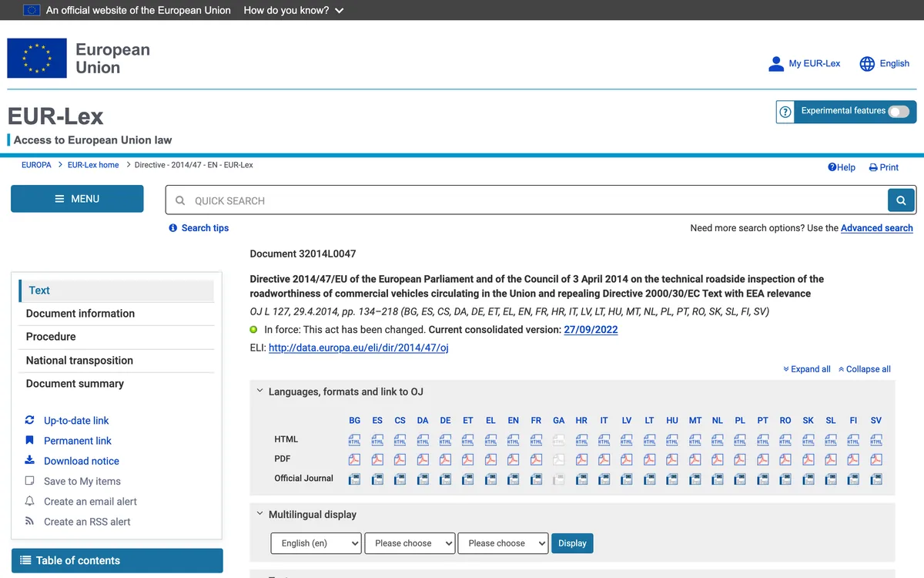Click the Help link
The height and width of the screenshot is (578, 924).
click(842, 167)
